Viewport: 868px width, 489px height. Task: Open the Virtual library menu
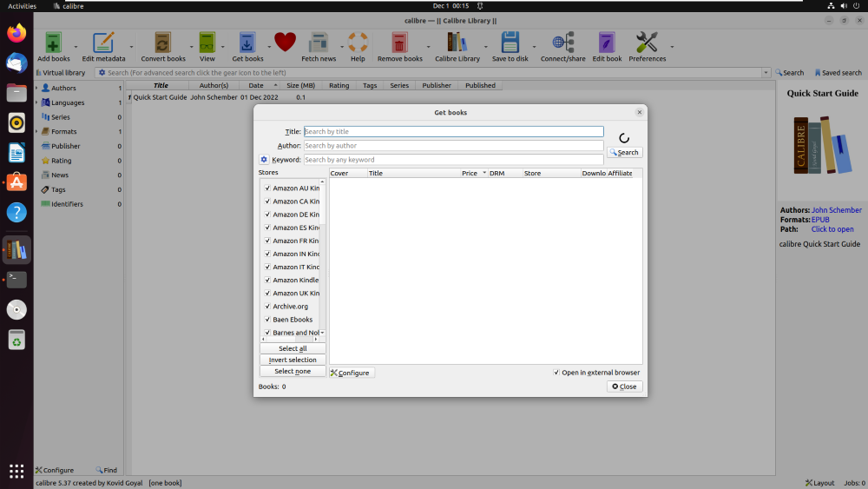click(x=61, y=73)
